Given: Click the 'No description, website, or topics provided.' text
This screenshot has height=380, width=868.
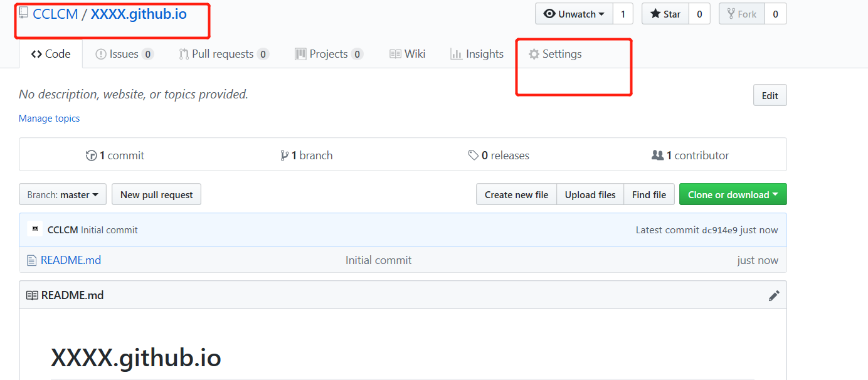Looking at the screenshot, I should (134, 95).
